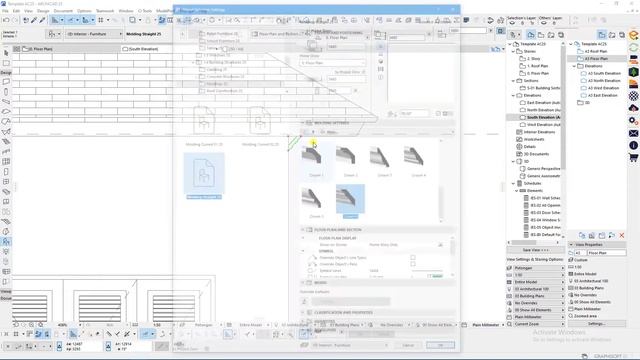640x360 pixels.
Task: Open the Document menu
Action: [x=63, y=11]
